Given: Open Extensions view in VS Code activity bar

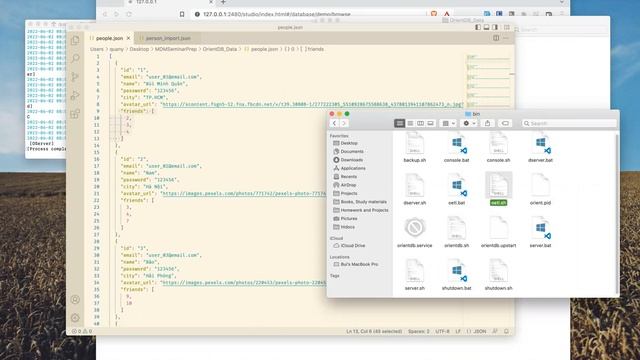Looking at the screenshot, I should (x=75, y=113).
